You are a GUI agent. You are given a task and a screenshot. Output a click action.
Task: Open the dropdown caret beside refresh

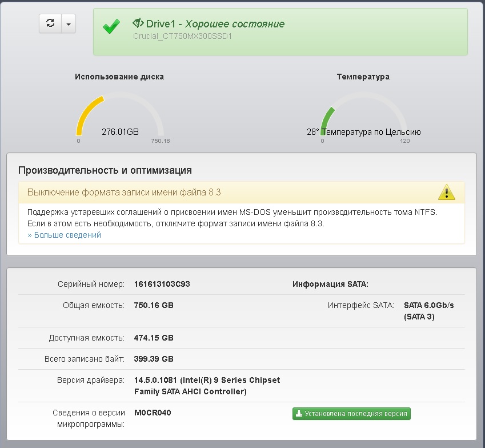pyautogui.click(x=69, y=24)
